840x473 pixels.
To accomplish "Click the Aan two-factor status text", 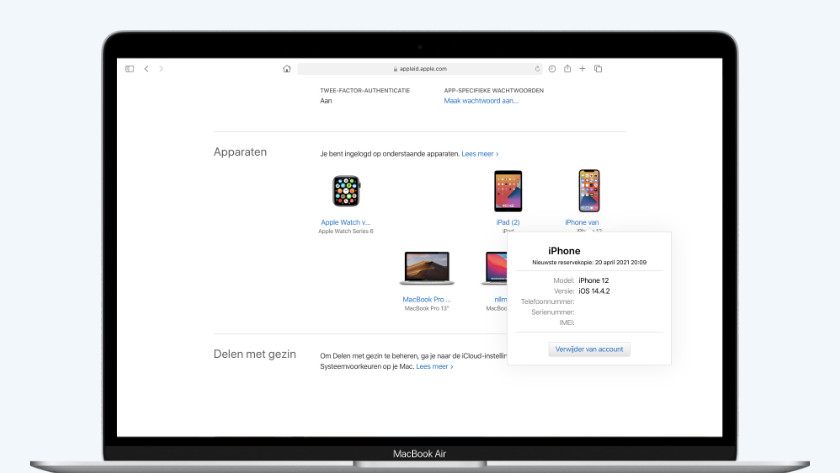I will coord(326,101).
